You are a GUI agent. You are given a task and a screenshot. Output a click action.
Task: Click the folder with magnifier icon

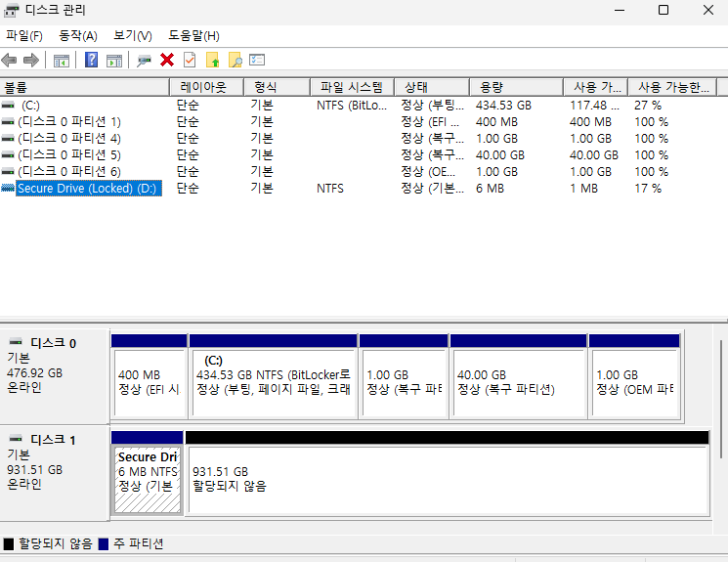(x=236, y=60)
